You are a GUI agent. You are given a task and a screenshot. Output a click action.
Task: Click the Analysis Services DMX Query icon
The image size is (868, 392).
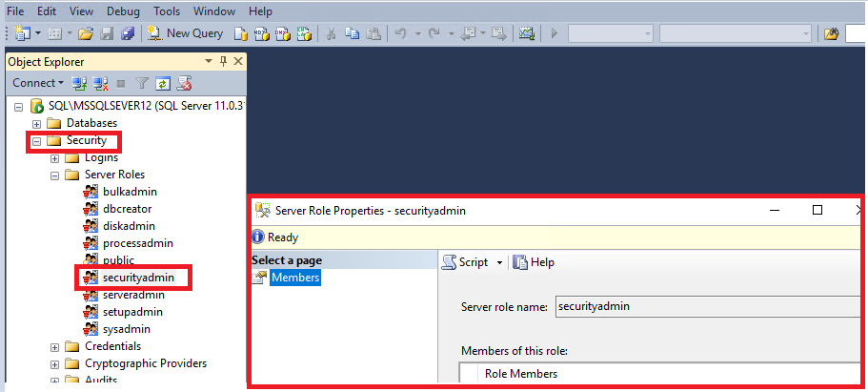(x=283, y=33)
